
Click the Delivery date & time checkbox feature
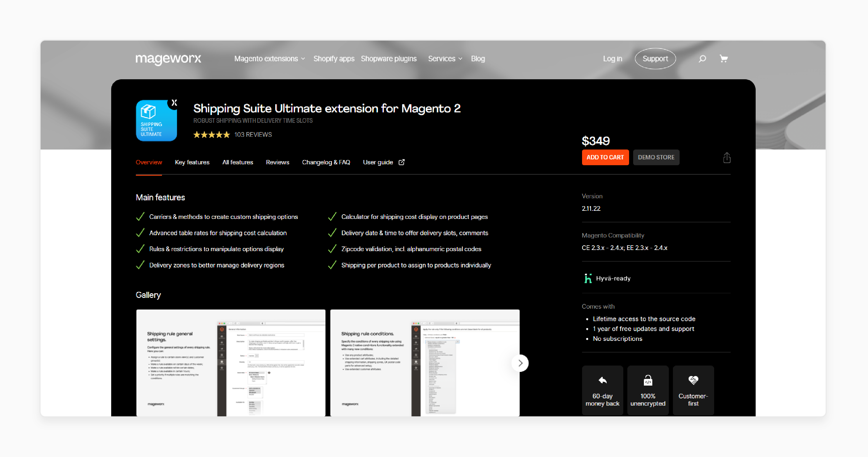[332, 233]
